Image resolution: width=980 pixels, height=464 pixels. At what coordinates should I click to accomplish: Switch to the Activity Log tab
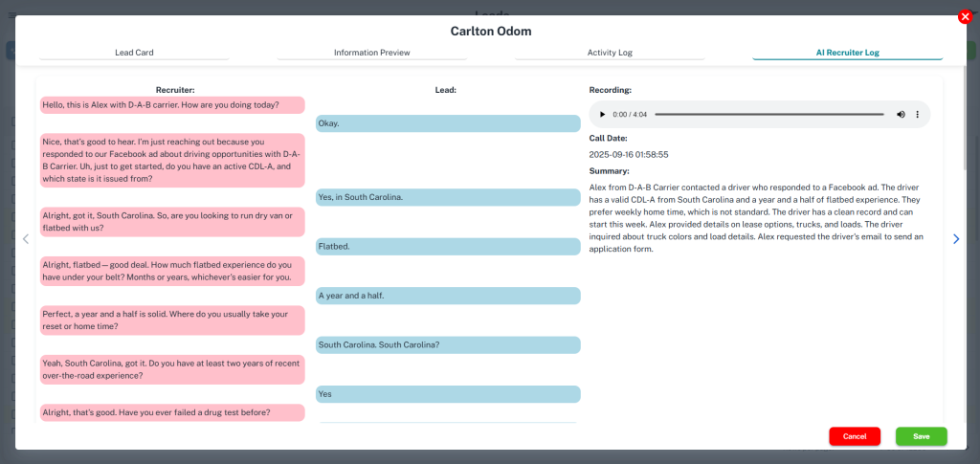(x=610, y=53)
